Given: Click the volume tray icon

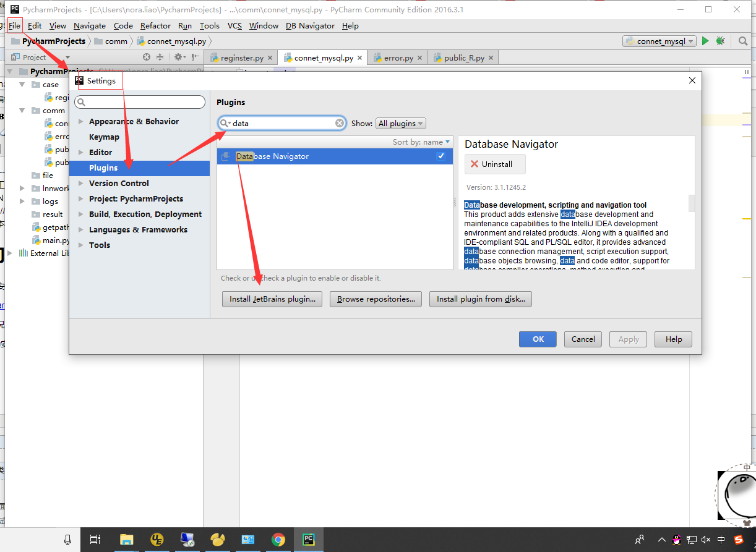Looking at the screenshot, I should pos(706,540).
